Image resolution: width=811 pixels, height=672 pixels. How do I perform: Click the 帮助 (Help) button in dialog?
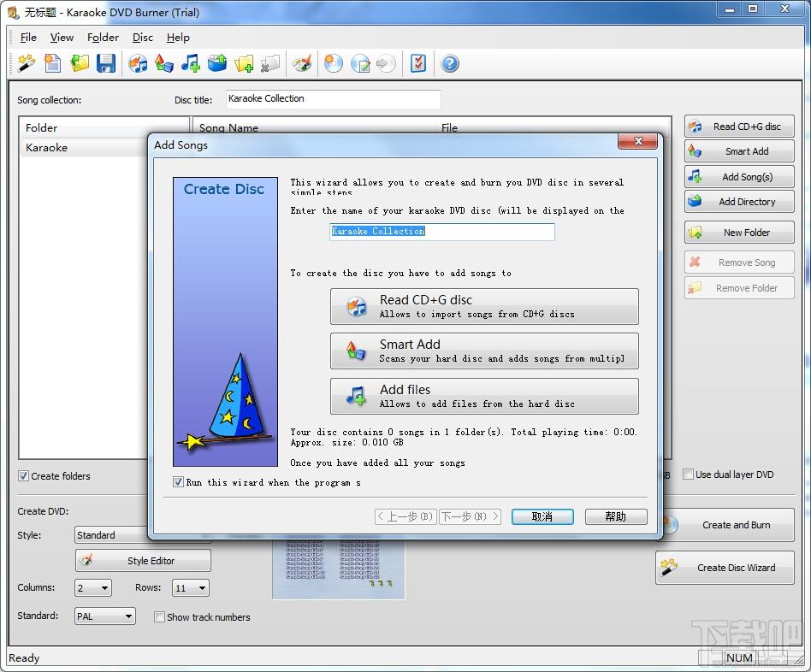(x=616, y=516)
